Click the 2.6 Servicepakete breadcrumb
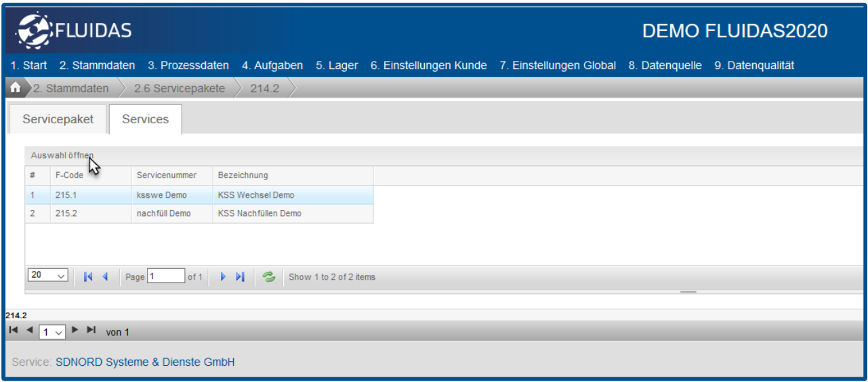 point(179,89)
